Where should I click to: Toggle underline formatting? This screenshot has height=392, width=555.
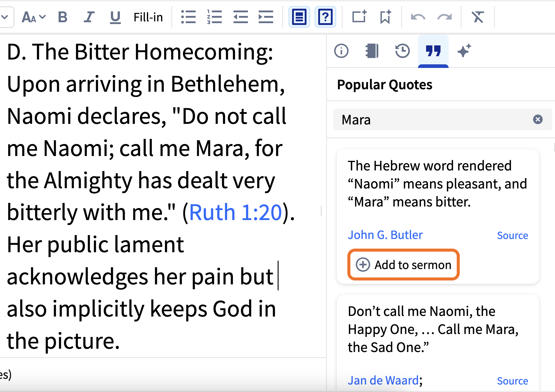(115, 17)
